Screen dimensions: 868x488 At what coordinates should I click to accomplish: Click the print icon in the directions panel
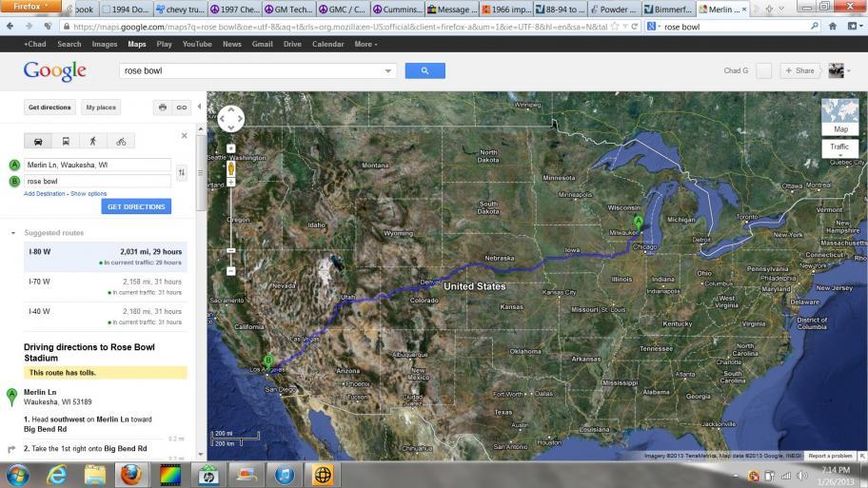(162, 107)
